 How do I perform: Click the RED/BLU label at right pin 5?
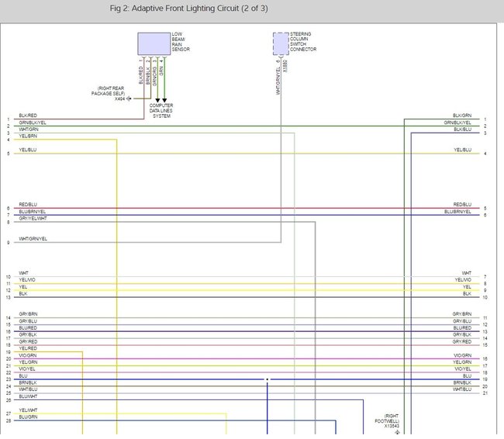click(462, 205)
